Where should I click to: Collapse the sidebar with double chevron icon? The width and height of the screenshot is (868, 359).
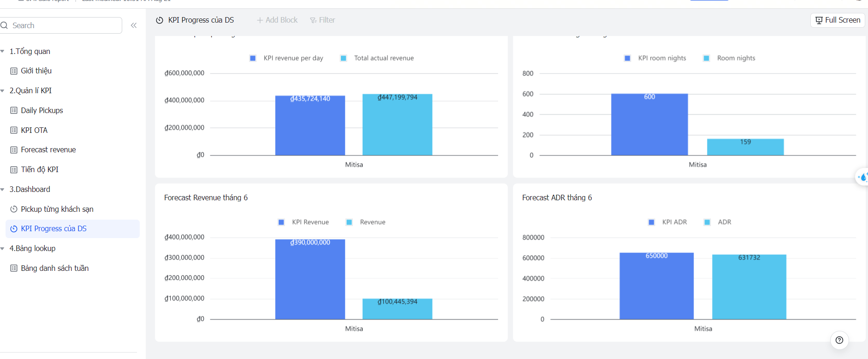point(134,25)
